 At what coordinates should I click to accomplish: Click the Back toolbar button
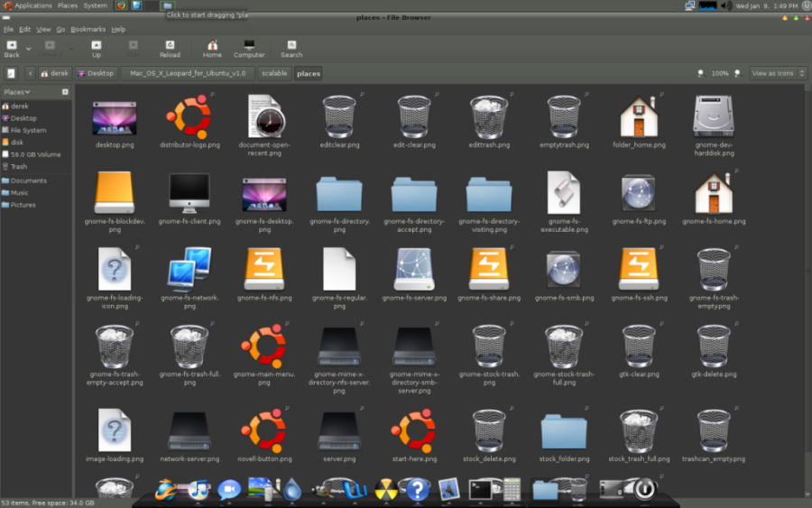[x=12, y=50]
